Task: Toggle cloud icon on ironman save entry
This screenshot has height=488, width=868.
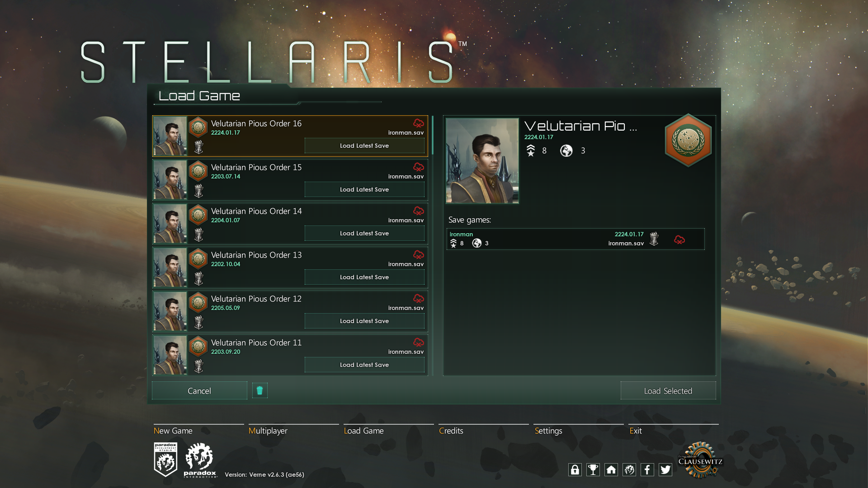Action: tap(679, 239)
